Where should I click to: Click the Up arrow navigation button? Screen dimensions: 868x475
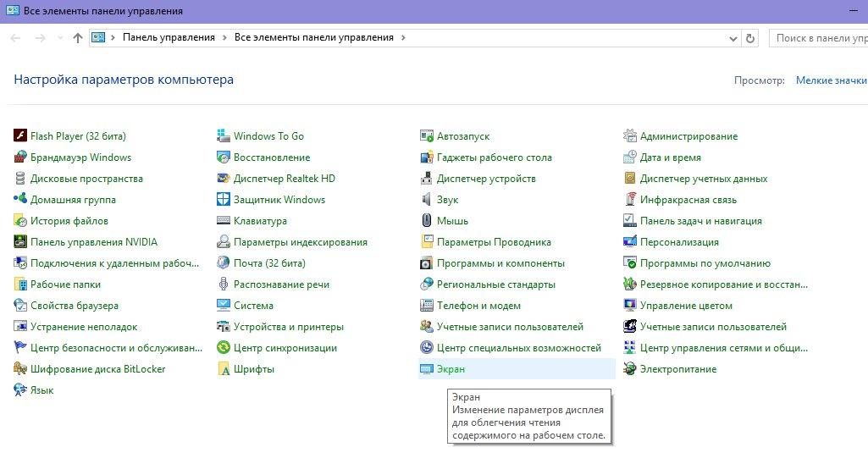coord(78,38)
